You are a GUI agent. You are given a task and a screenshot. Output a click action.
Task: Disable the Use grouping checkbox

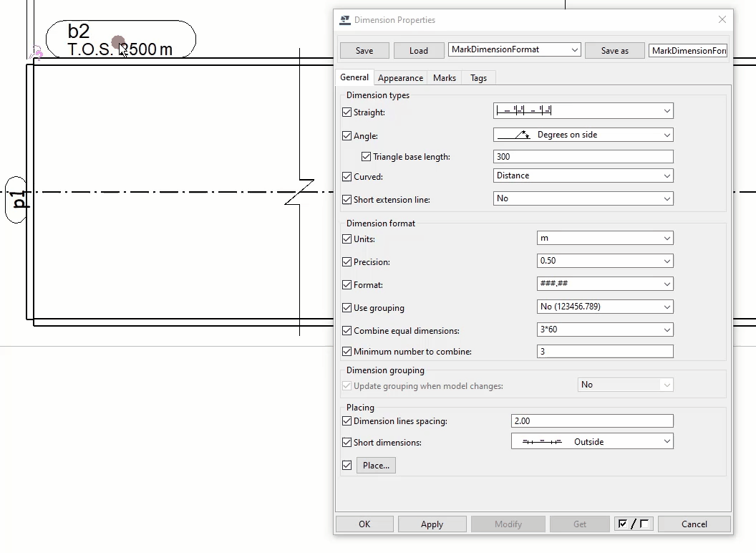pyautogui.click(x=346, y=307)
